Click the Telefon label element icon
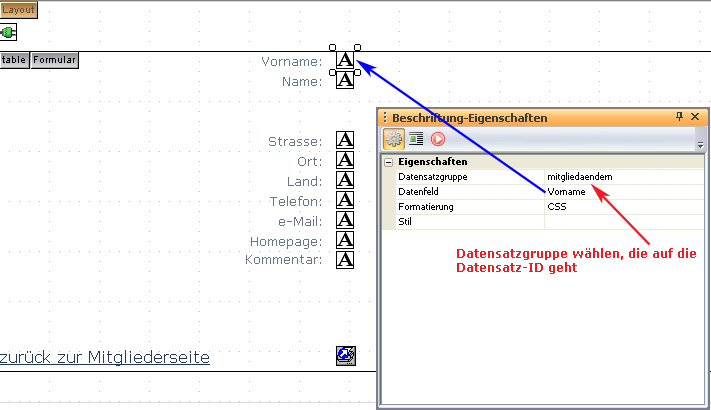711x410 pixels. (345, 200)
